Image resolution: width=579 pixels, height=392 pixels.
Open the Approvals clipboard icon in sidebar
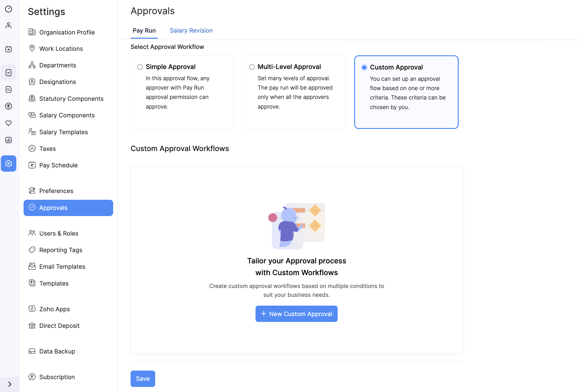tap(9, 72)
